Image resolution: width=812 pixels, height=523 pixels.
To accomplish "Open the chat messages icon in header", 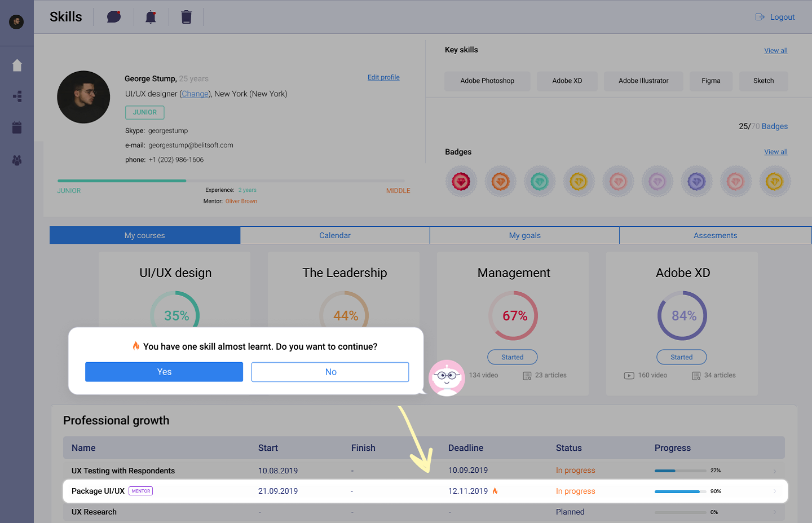I will point(114,17).
